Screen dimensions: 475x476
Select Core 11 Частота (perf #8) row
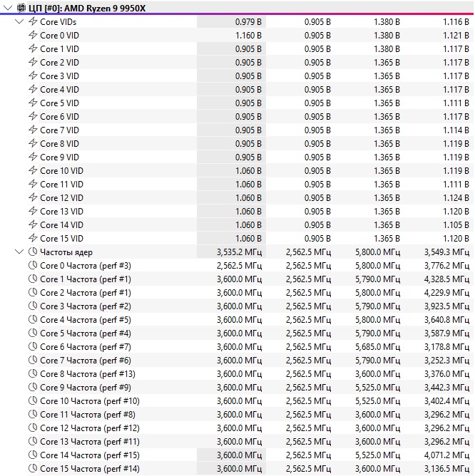point(250,415)
